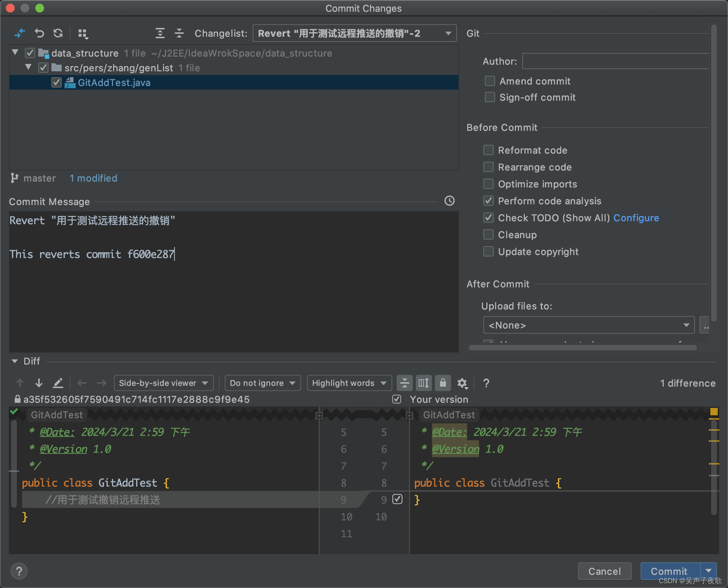This screenshot has width=728, height=588.
Task: Open commit message history clock icon
Action: pyautogui.click(x=449, y=201)
